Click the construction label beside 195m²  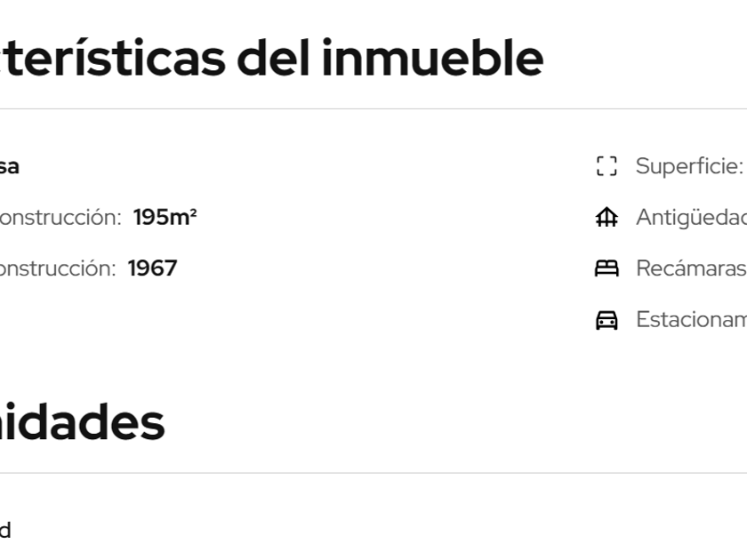click(60, 218)
